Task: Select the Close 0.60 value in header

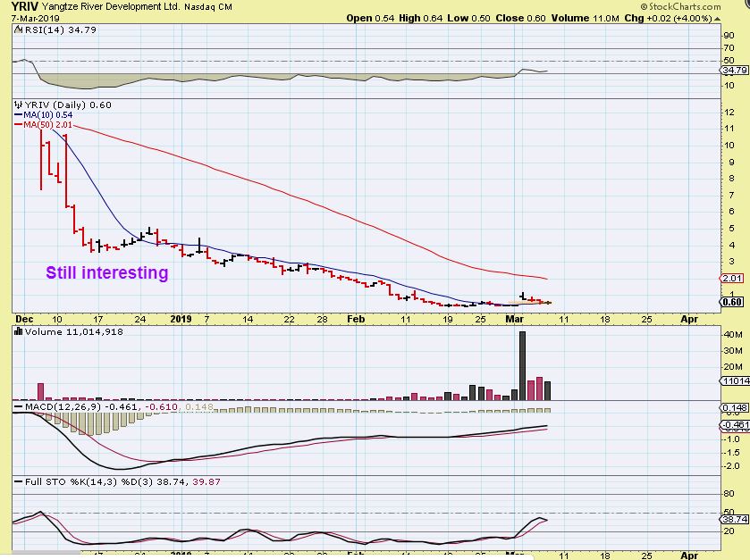Action: click(x=520, y=18)
